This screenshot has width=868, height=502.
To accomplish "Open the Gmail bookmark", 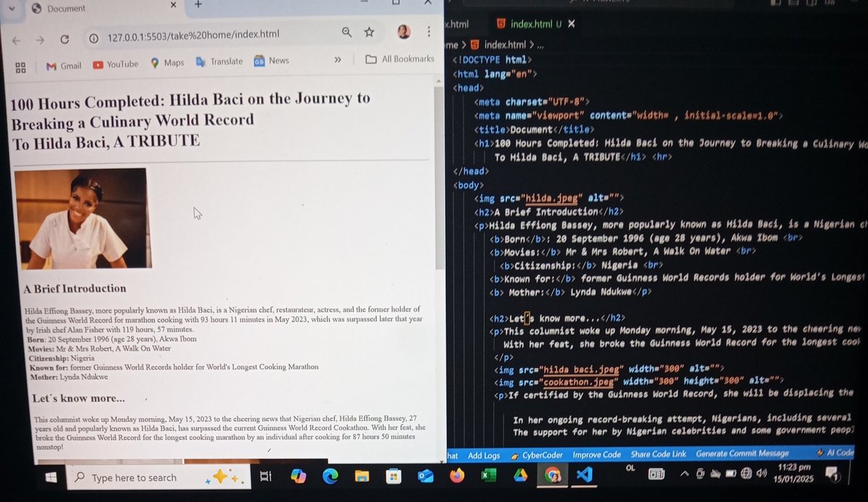I will tap(64, 66).
